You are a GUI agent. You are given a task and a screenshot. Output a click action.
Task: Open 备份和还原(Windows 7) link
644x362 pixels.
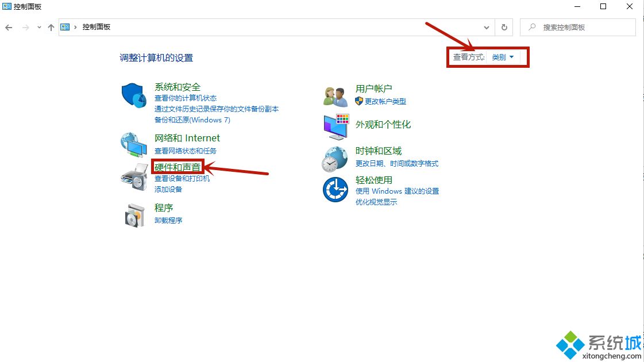192,120
